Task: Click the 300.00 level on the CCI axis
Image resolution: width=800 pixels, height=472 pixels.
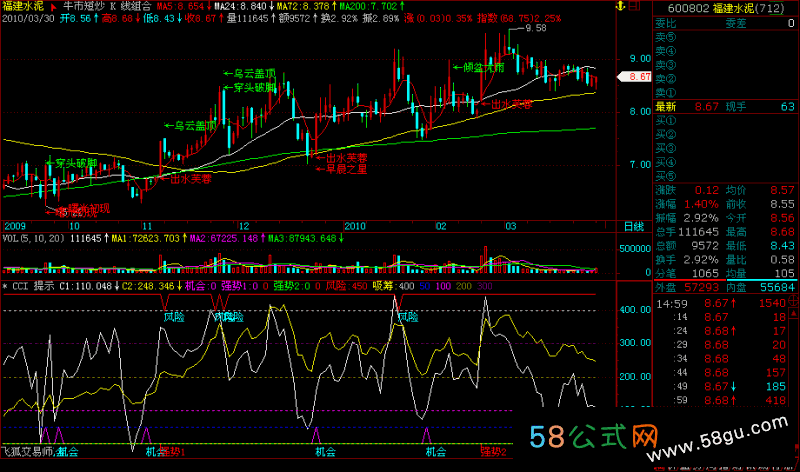Action: (635, 343)
